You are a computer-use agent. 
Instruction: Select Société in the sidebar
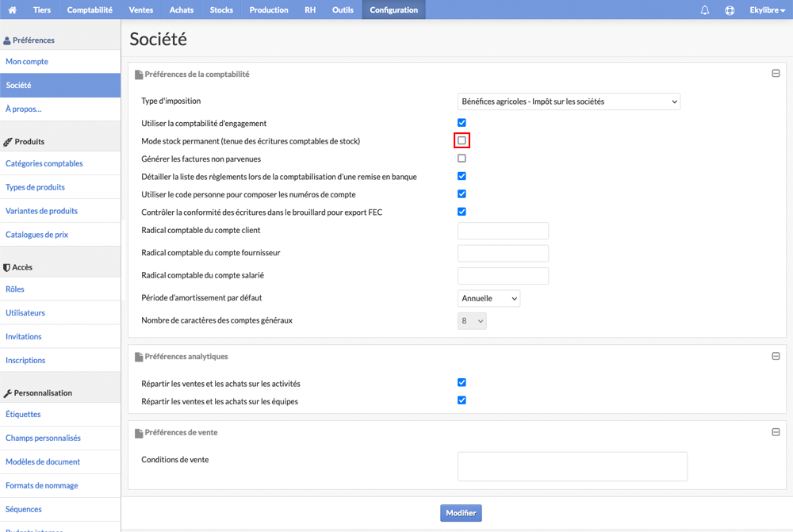coord(60,86)
